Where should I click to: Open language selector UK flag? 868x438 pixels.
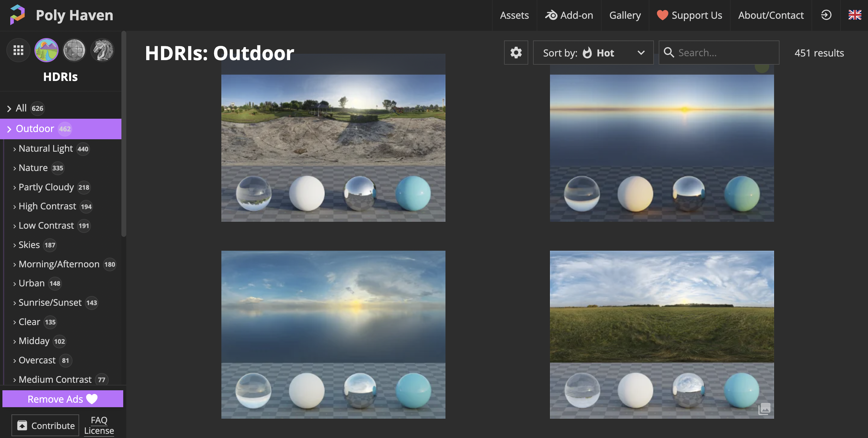click(x=854, y=15)
